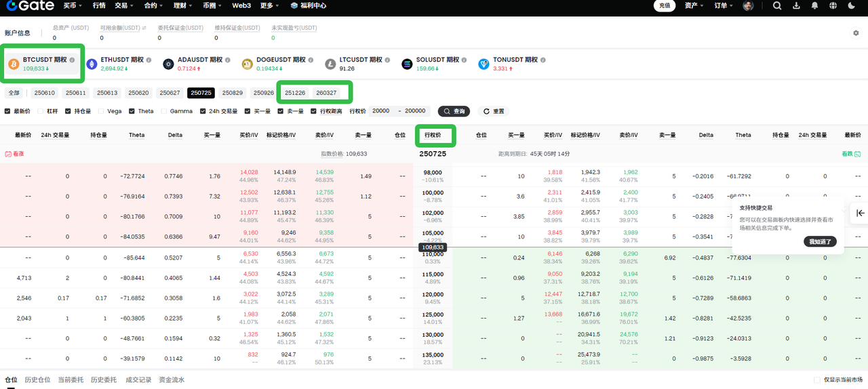
Task: Click the user avatar icon
Action: 748,5
